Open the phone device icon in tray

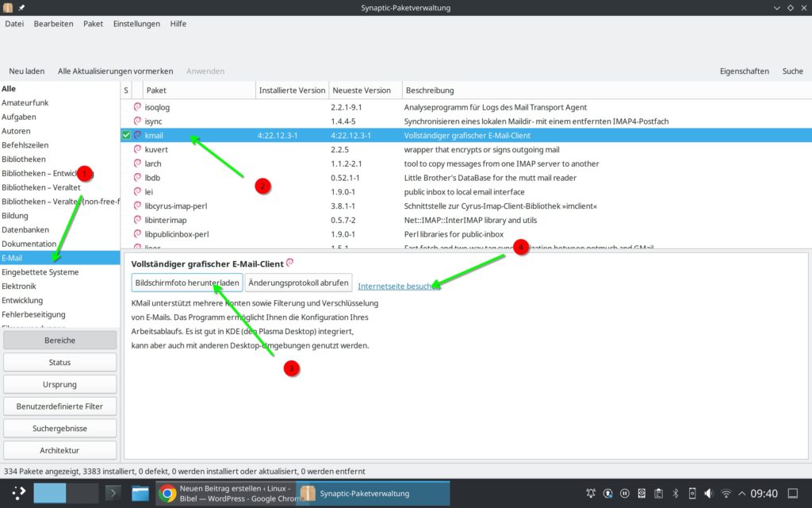tap(691, 493)
